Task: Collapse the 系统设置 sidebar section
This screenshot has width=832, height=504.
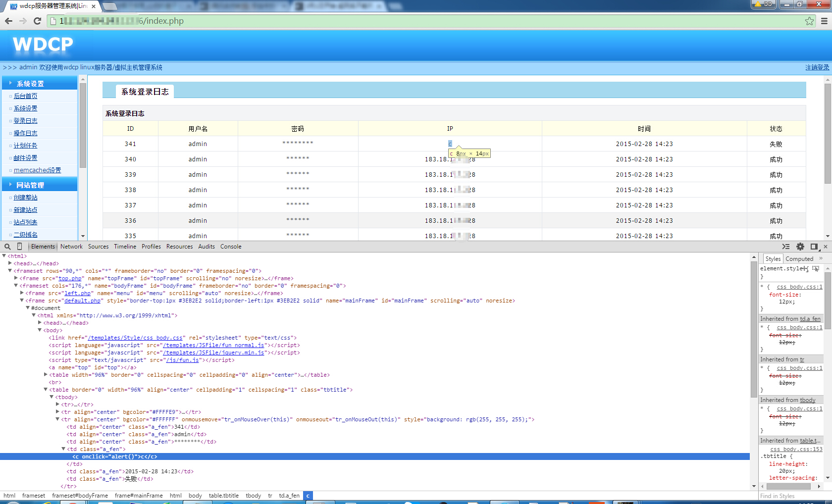Action: (x=40, y=84)
